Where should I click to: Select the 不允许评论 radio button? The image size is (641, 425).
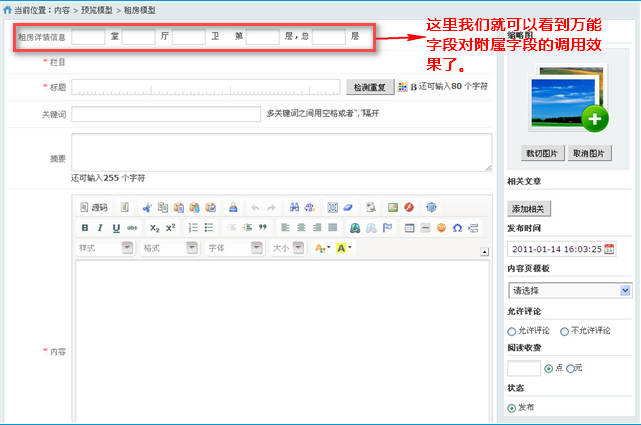click(565, 331)
